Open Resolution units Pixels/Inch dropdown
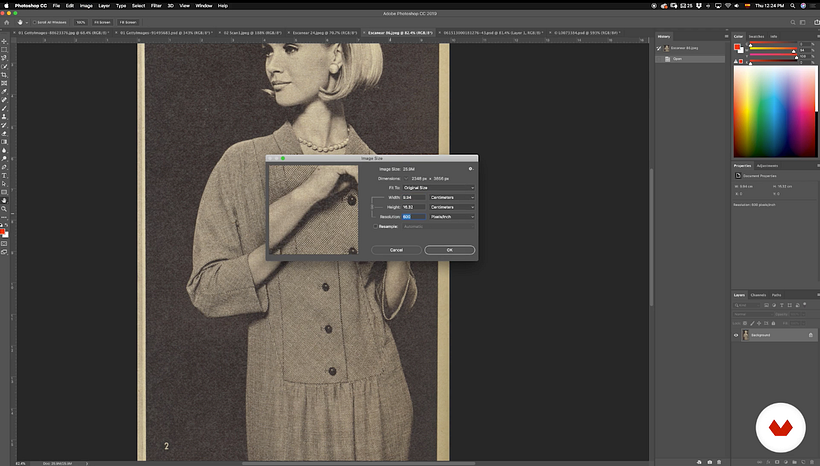 click(x=452, y=217)
